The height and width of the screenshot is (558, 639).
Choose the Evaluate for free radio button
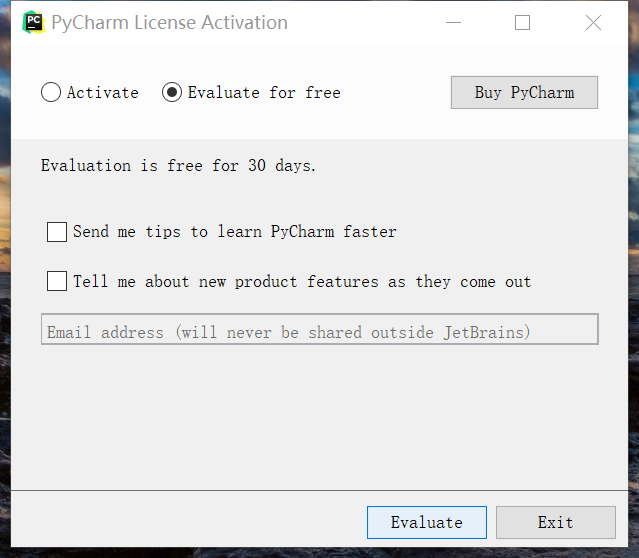pyautogui.click(x=172, y=93)
